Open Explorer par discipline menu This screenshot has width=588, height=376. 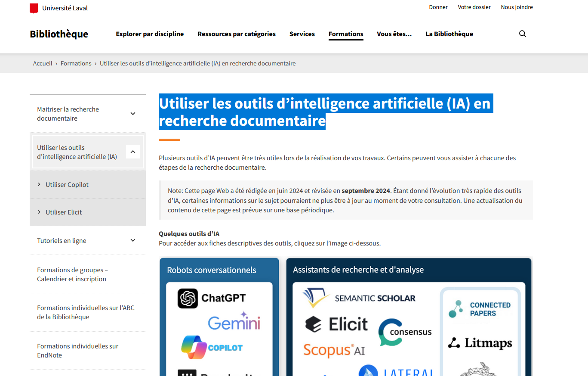pos(150,34)
